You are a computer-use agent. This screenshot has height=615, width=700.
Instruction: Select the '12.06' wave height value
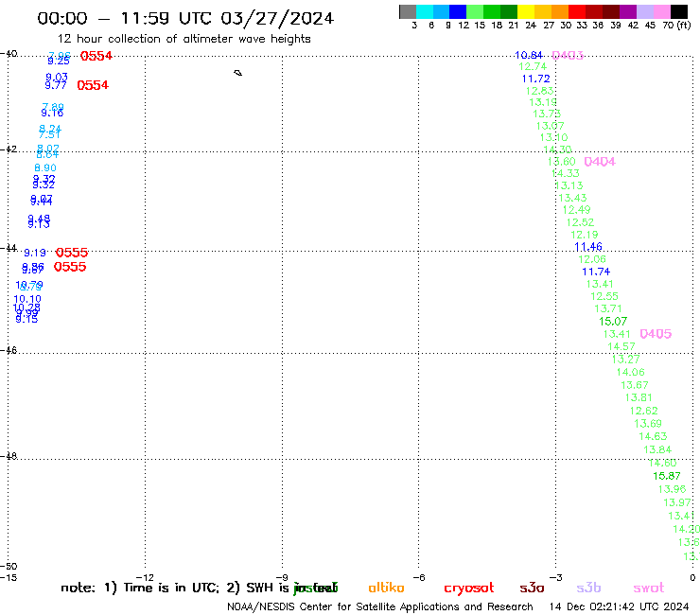click(592, 259)
